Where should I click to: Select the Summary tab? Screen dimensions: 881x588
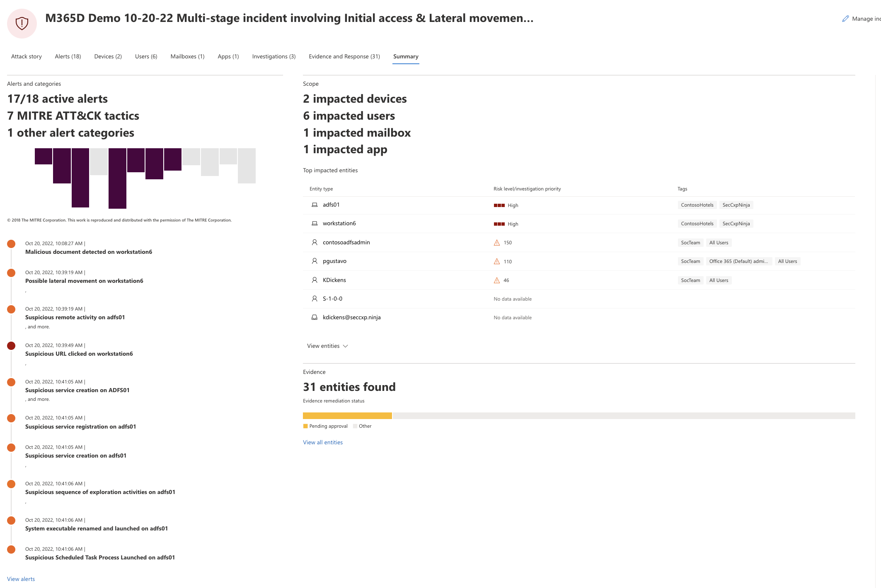[x=406, y=56]
